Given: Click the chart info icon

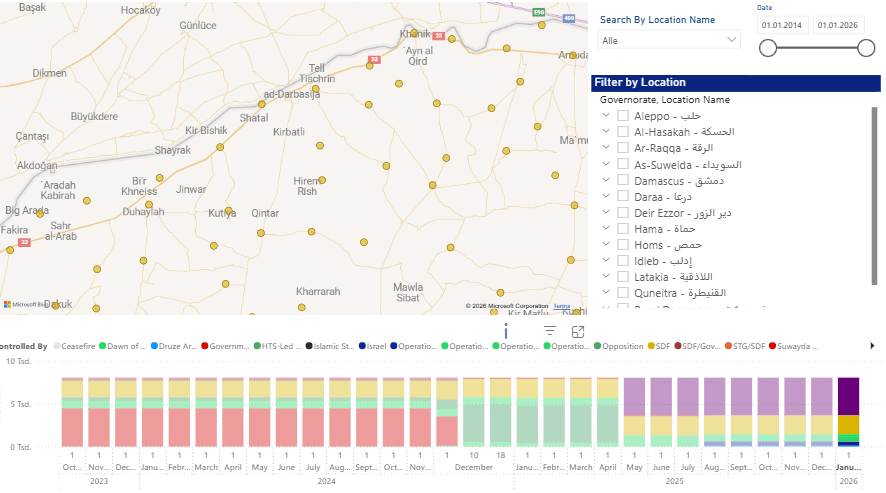Looking at the screenshot, I should (506, 331).
